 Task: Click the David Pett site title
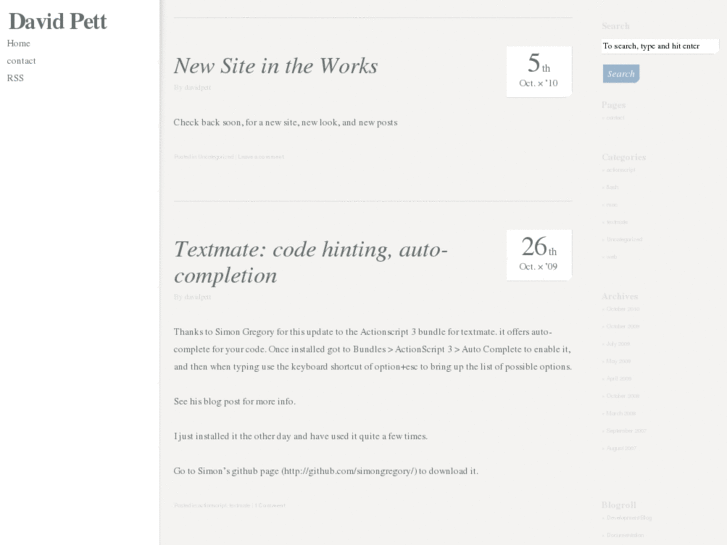click(57, 21)
